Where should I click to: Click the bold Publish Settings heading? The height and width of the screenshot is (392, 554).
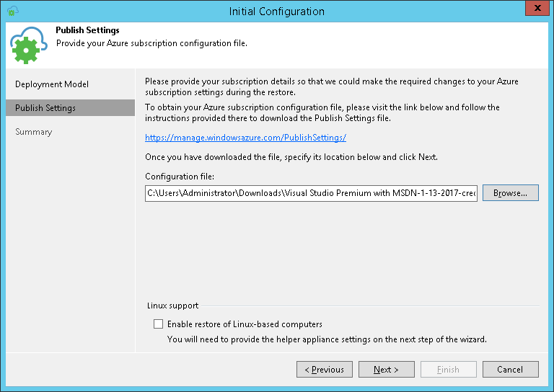click(87, 31)
